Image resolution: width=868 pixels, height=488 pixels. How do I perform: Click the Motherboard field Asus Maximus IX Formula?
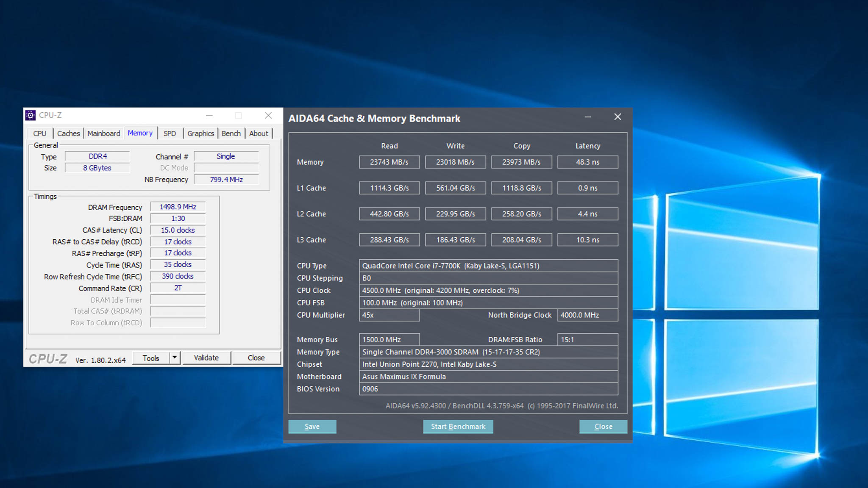click(x=489, y=377)
